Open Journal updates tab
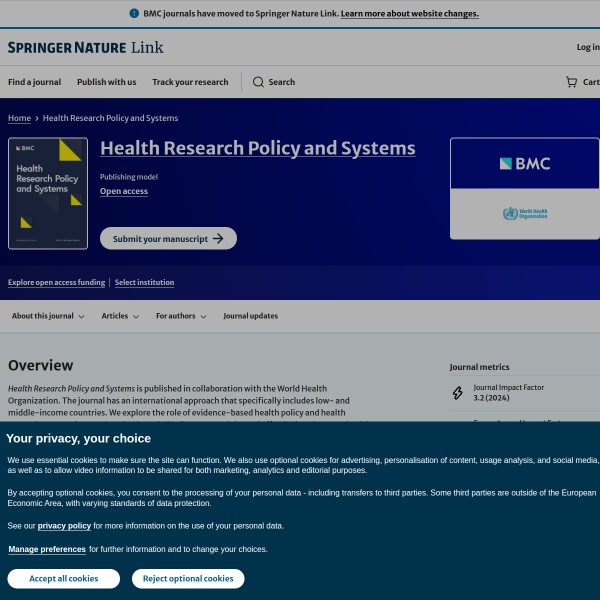The height and width of the screenshot is (600, 600). click(250, 316)
